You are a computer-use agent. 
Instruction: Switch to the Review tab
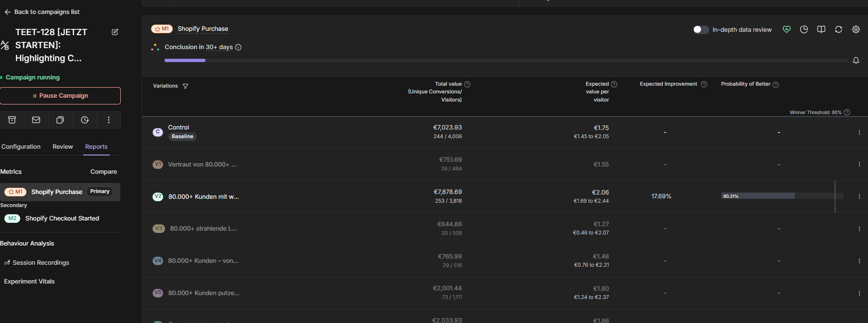coord(63,147)
